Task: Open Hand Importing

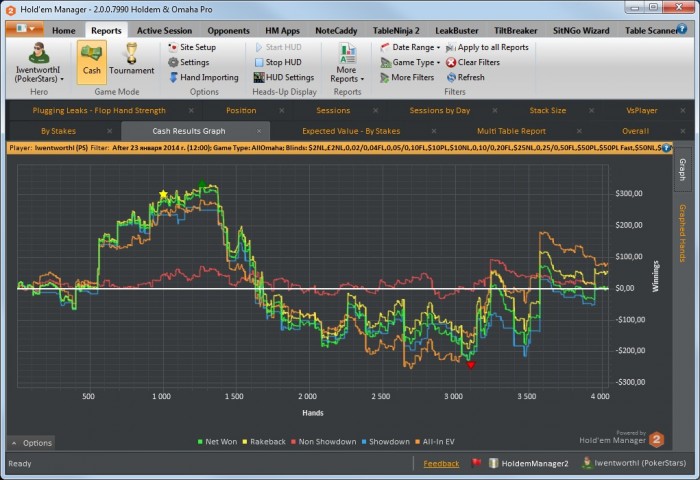Action: pyautogui.click(x=204, y=78)
